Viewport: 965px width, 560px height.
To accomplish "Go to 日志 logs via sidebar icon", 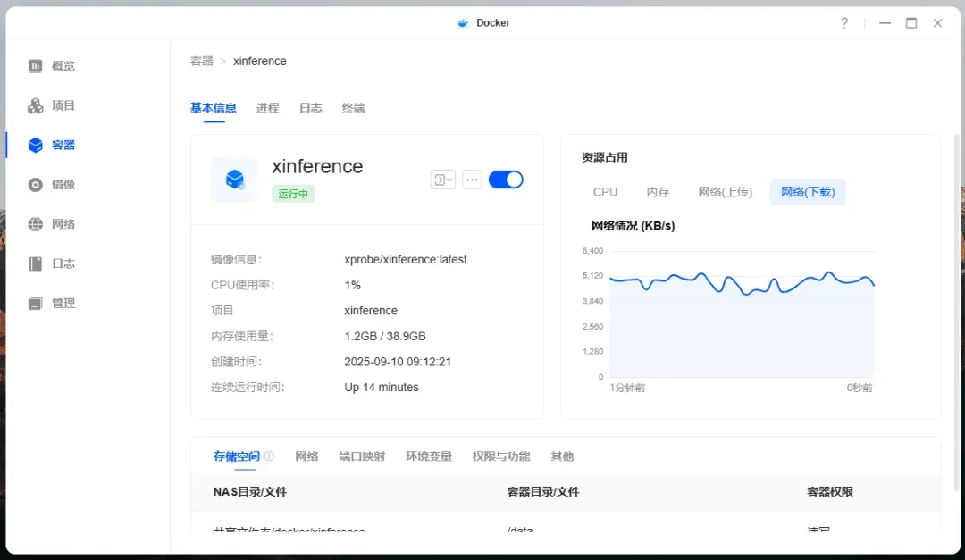I will click(36, 263).
